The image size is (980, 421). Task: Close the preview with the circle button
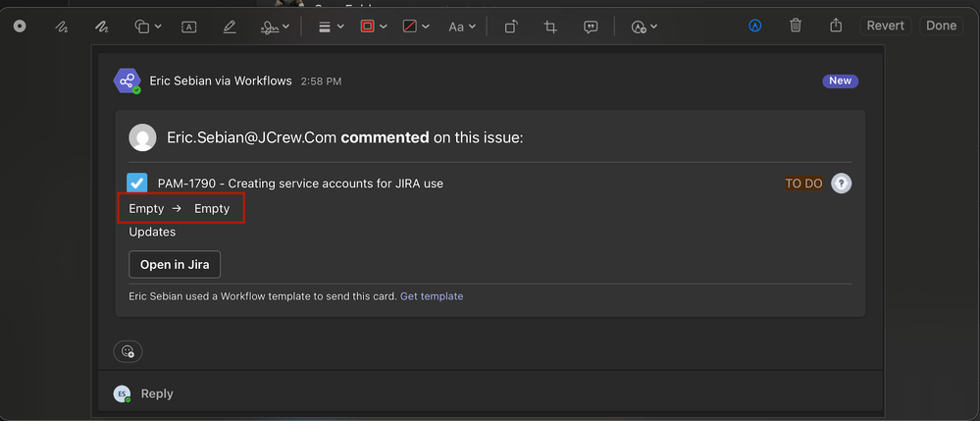[x=20, y=26]
